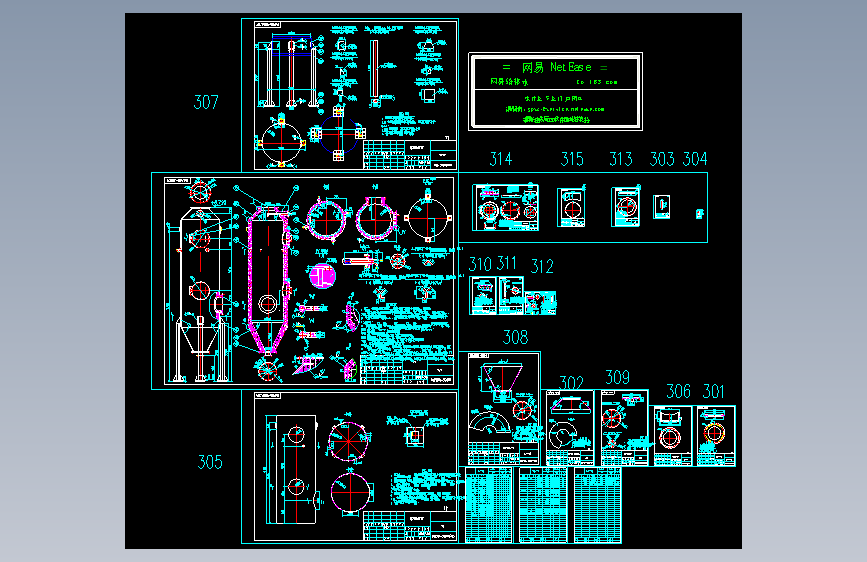Click the middle parts list table
The height and width of the screenshot is (562, 867).
click(543, 505)
